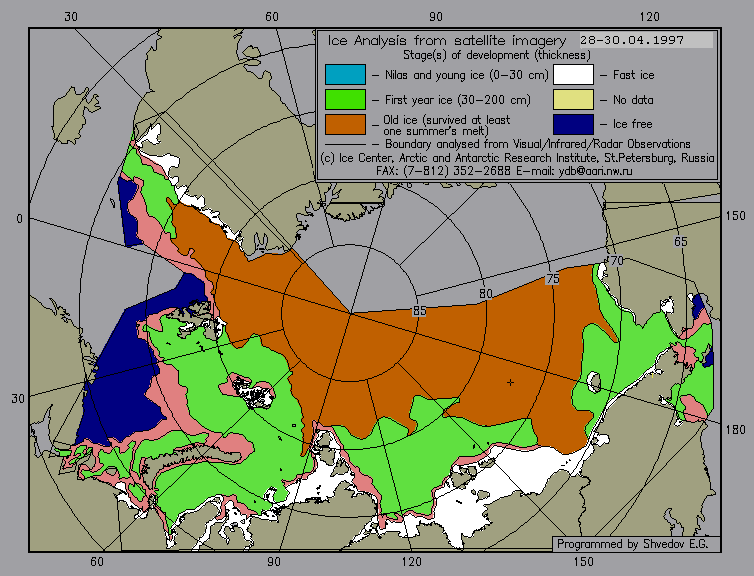754x576 pixels.
Task: Click the 'Boundary analysed from Visual/Infrared/Radar Observations' text
Action: click(538, 144)
